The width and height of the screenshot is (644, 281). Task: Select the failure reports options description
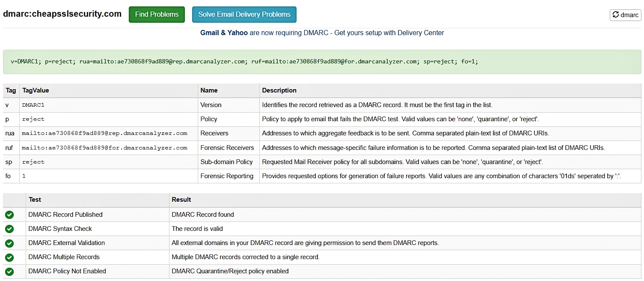click(442, 176)
